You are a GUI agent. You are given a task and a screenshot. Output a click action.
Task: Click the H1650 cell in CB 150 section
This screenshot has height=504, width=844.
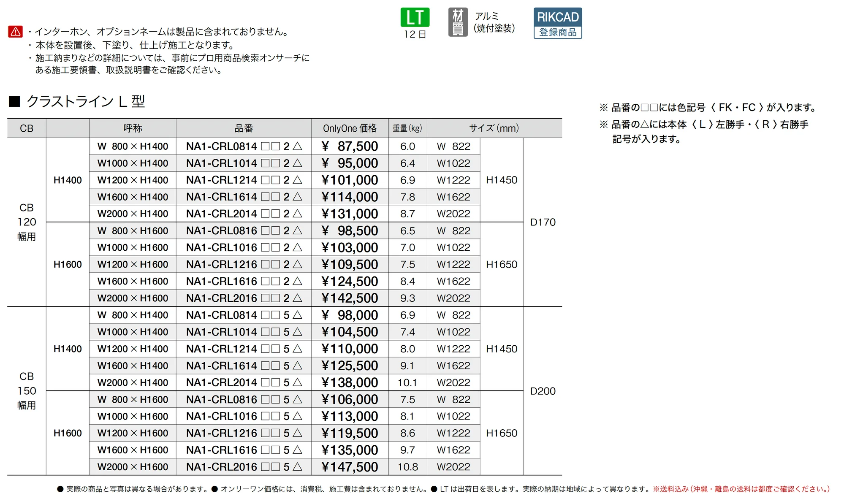502,434
